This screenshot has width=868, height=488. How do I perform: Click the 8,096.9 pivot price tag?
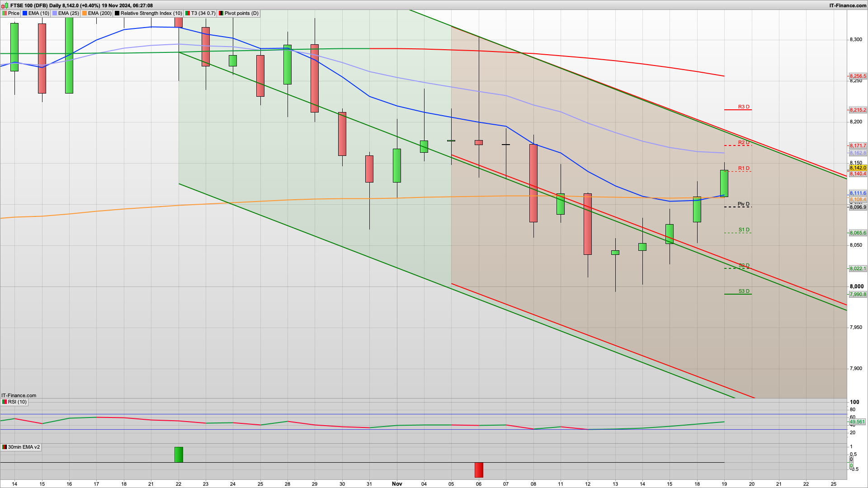(858, 207)
